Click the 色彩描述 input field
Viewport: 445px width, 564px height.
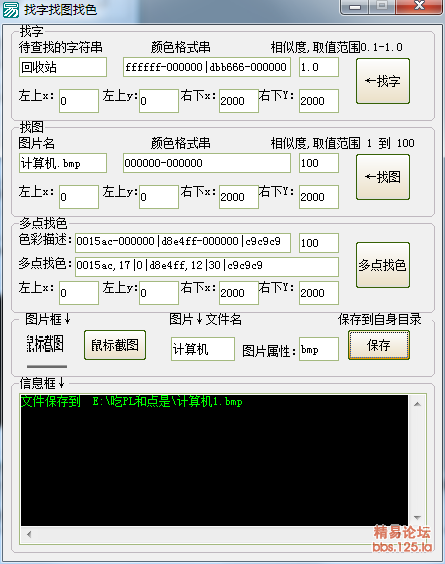click(x=183, y=243)
